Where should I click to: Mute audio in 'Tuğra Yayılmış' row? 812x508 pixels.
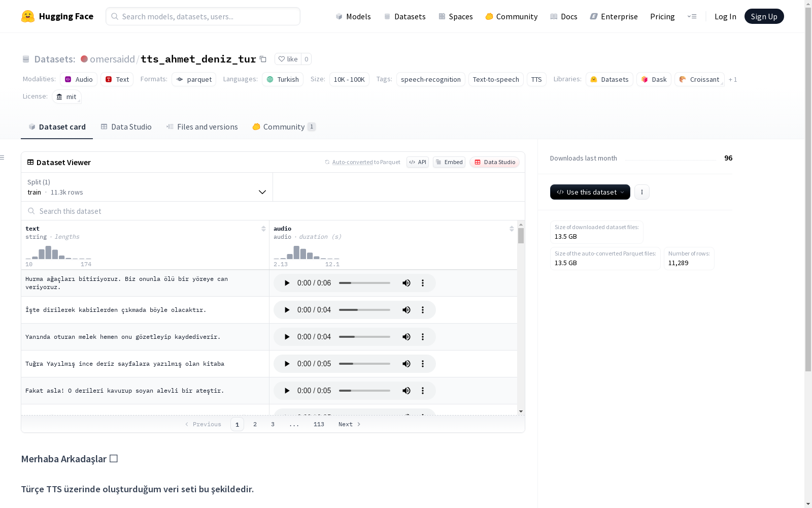tap(407, 364)
